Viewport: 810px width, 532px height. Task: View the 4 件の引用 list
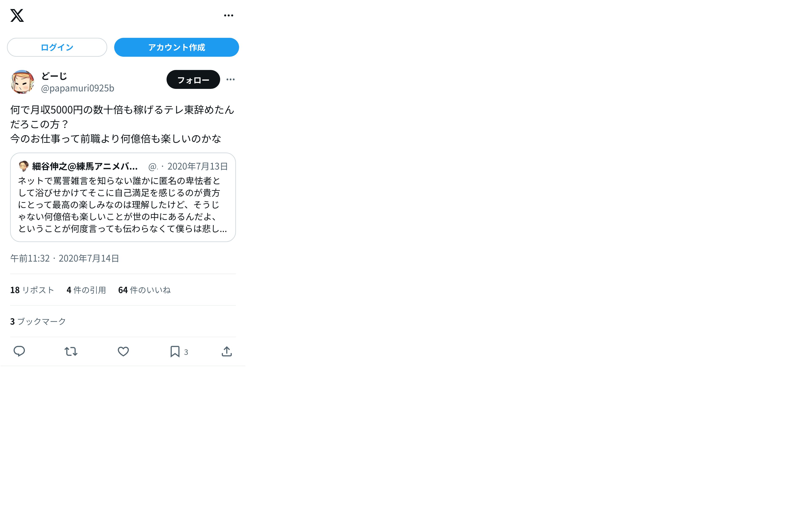(86, 290)
